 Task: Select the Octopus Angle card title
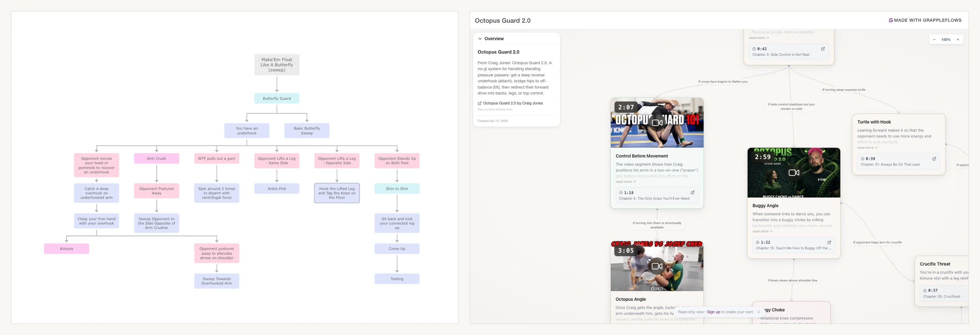[630, 300]
